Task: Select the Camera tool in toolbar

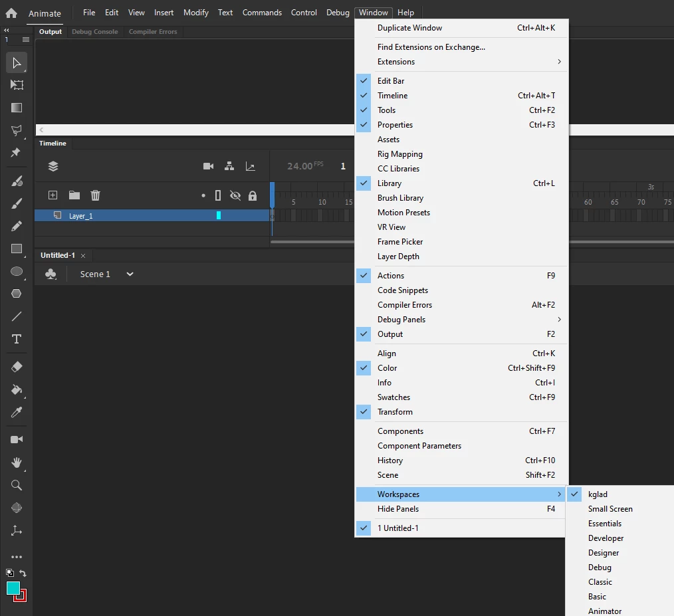Action: 17,439
